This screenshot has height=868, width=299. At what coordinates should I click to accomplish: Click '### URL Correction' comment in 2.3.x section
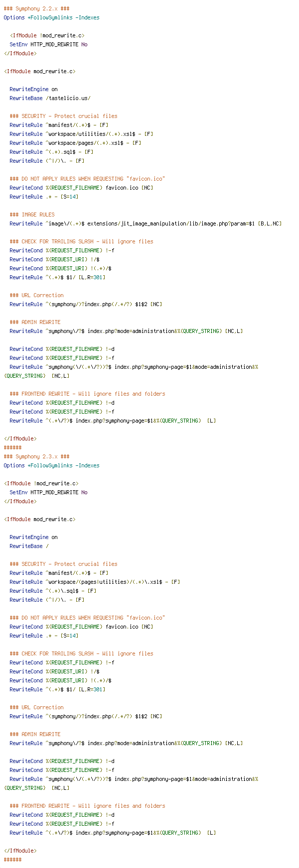click(36, 707)
